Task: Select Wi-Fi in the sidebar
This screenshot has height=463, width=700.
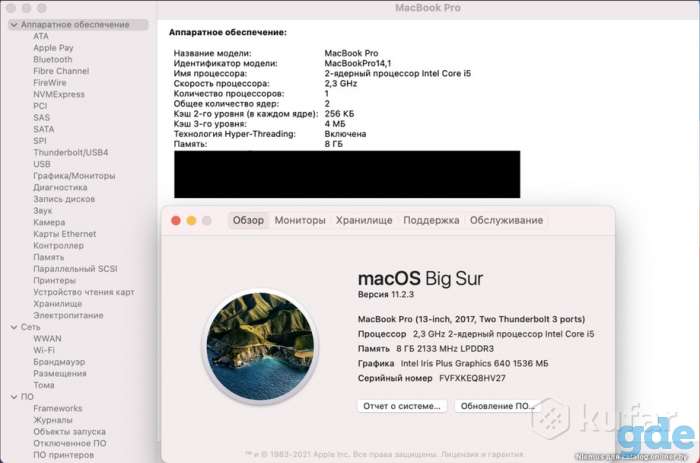Action: [x=44, y=350]
